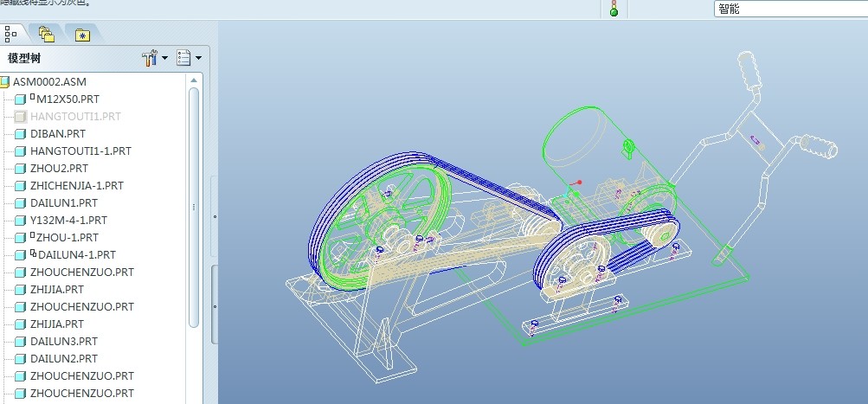The width and height of the screenshot is (868, 404).
Task: Open the model tree Settings hammer menu
Action: [x=154, y=59]
